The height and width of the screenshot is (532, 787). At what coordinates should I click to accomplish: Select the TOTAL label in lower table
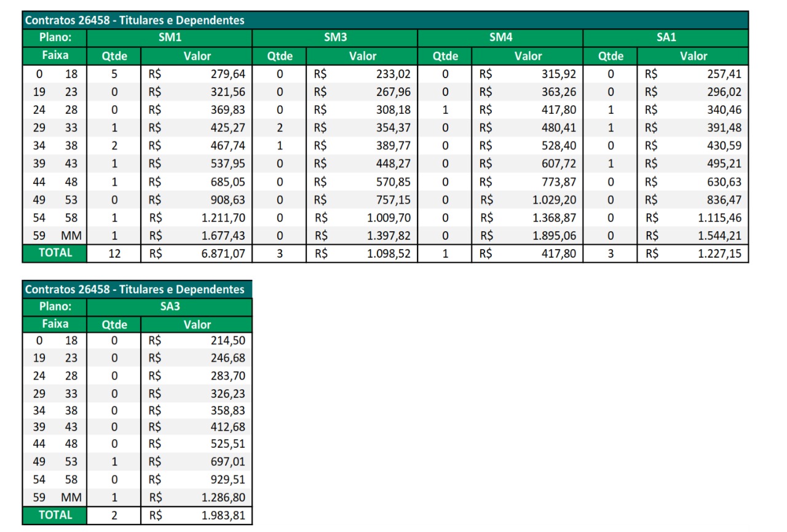click(x=55, y=515)
